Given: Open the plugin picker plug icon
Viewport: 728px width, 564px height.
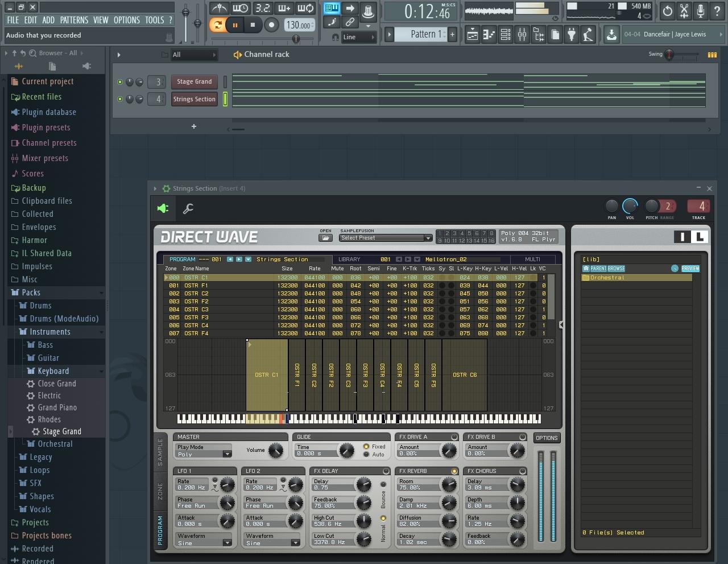Looking at the screenshot, I should click(572, 35).
